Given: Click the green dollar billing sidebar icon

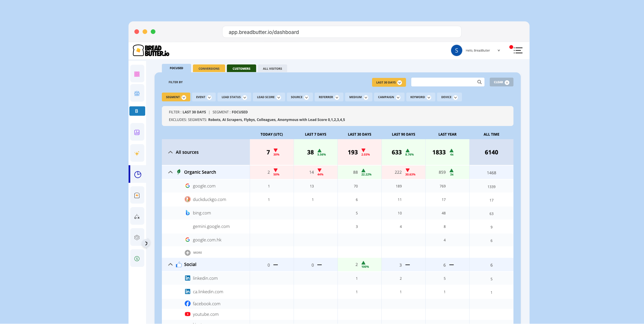Looking at the screenshot, I should pos(137,259).
